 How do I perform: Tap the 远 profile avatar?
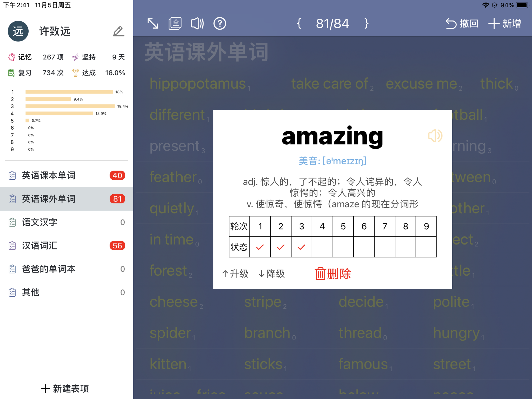[18, 31]
